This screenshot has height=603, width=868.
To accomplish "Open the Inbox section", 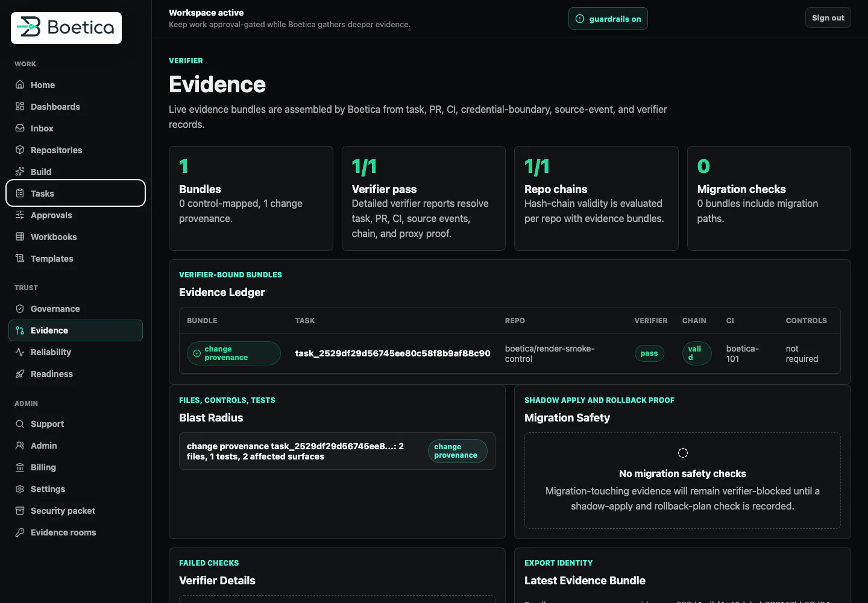I will click(x=75, y=128).
